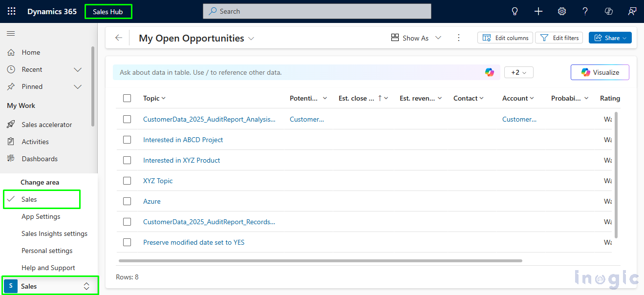The height and width of the screenshot is (295, 644).
Task: Open the Customer account link in first row
Action: (x=519, y=119)
